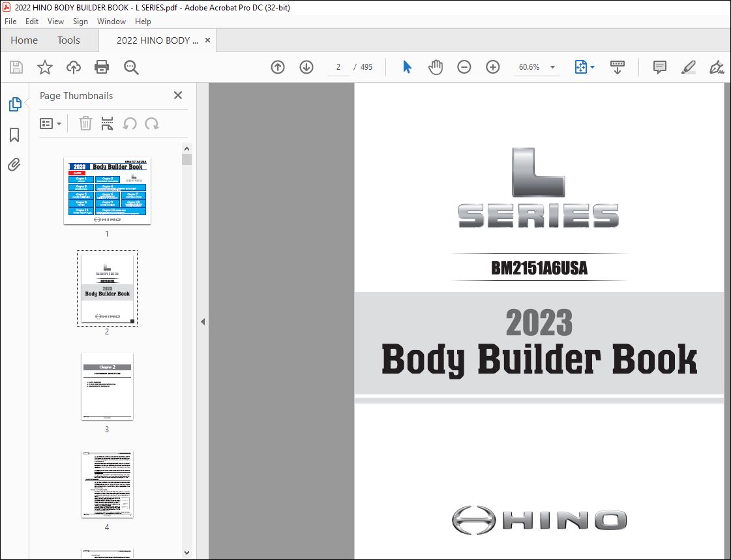Select page 4 thumbnail
Image resolution: width=731 pixels, height=560 pixels.
point(107,484)
